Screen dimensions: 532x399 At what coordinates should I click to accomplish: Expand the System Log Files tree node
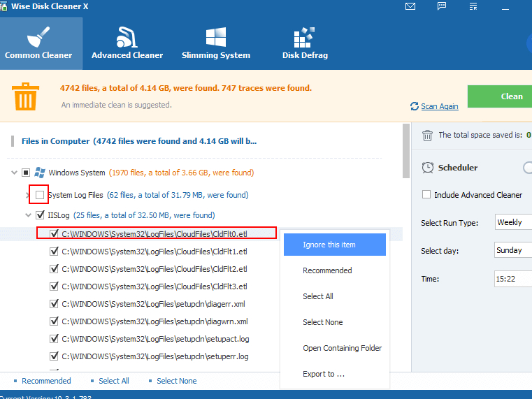click(28, 195)
